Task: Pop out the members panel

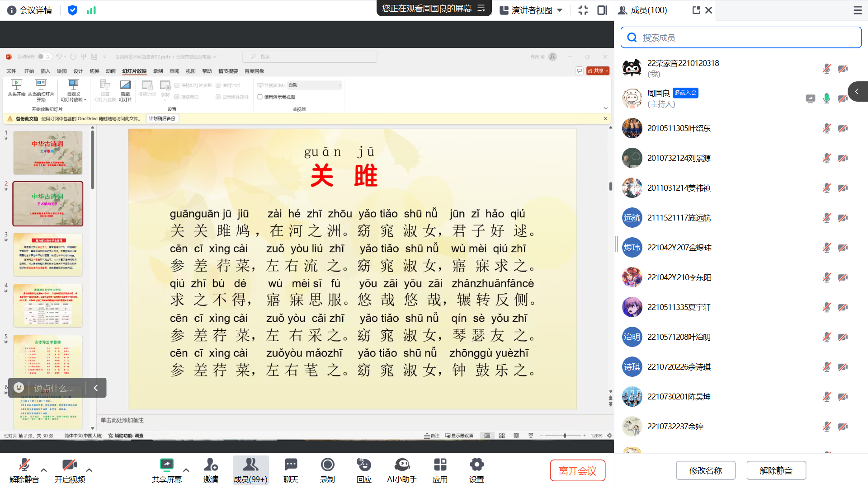Action: click(x=696, y=10)
